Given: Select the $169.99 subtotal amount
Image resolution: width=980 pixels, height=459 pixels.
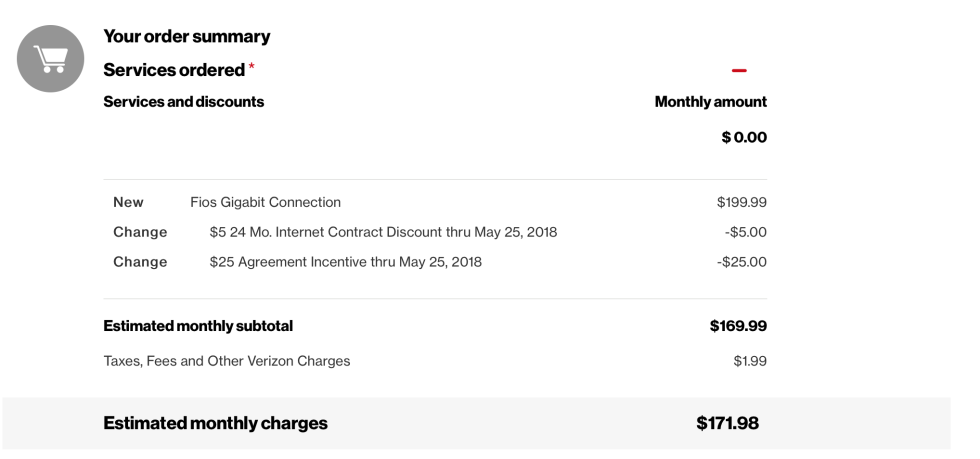Looking at the screenshot, I should coord(738,326).
